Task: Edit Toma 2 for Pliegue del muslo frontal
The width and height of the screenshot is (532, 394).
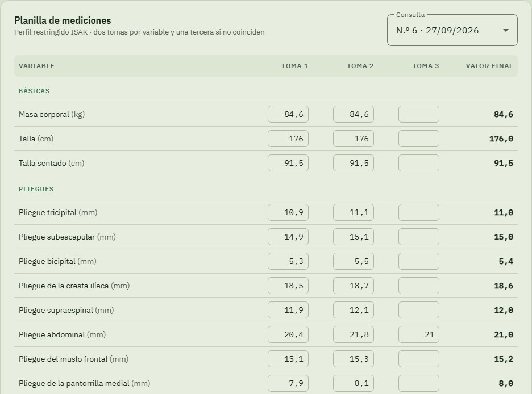Action: (353, 359)
